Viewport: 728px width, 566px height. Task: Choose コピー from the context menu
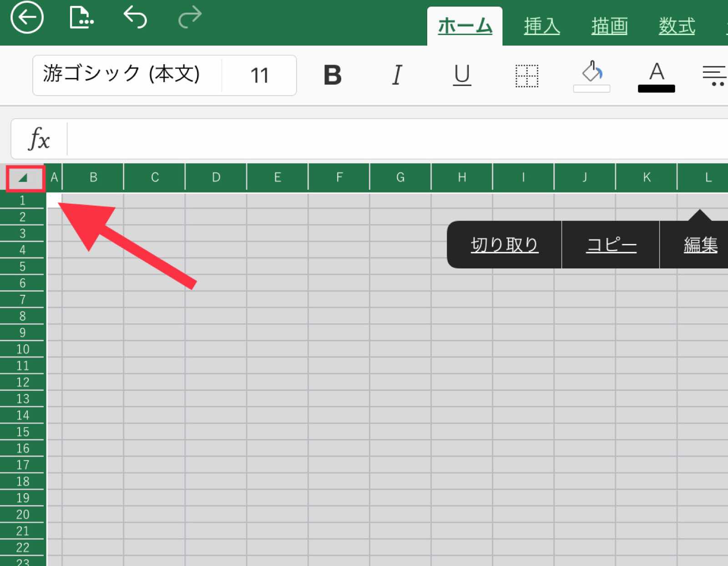point(611,244)
